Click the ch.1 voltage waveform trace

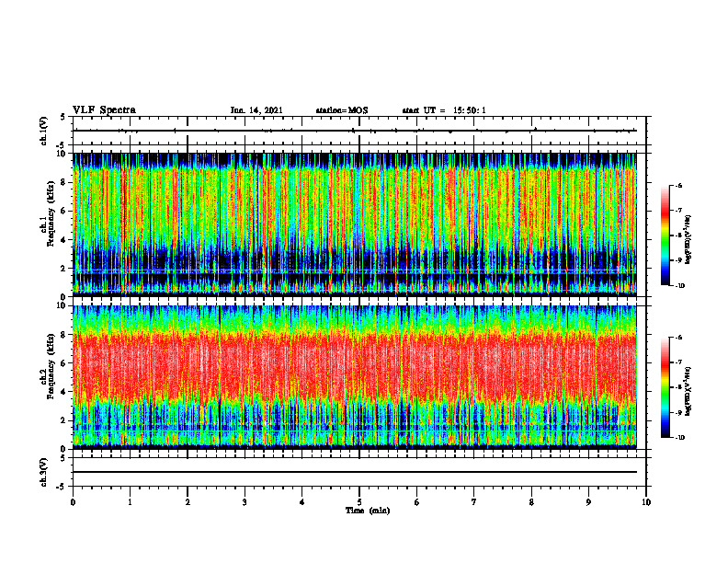[x=354, y=131]
